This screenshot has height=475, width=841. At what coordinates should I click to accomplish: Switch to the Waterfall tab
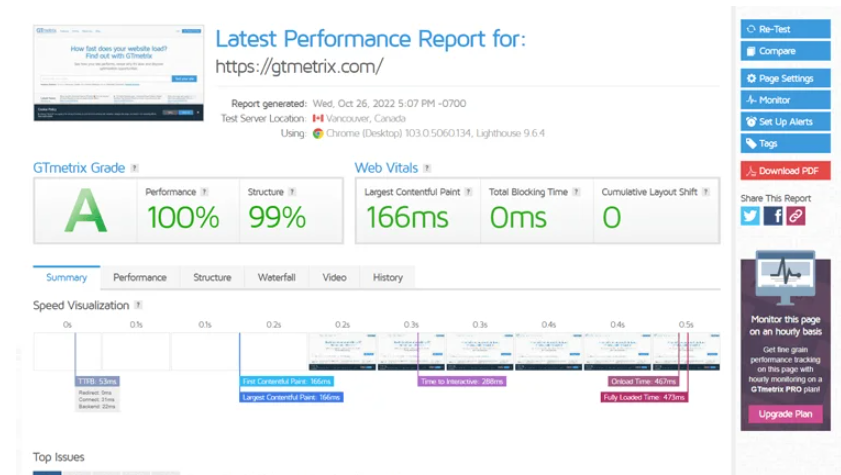pyautogui.click(x=276, y=277)
